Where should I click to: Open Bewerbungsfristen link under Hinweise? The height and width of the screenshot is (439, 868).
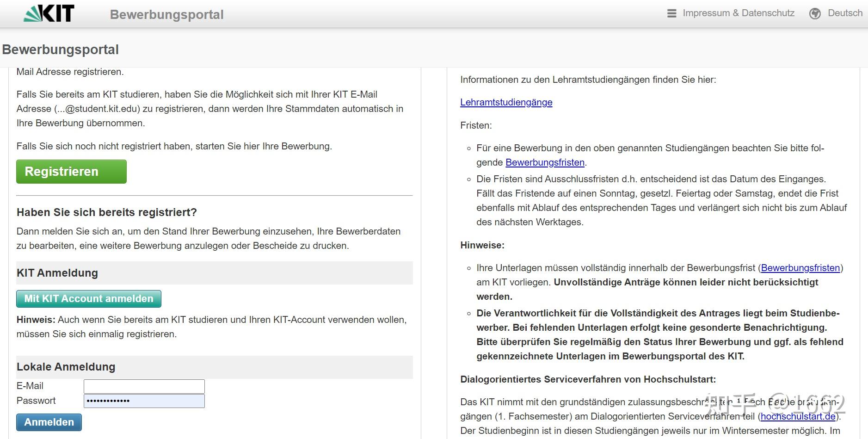click(800, 268)
